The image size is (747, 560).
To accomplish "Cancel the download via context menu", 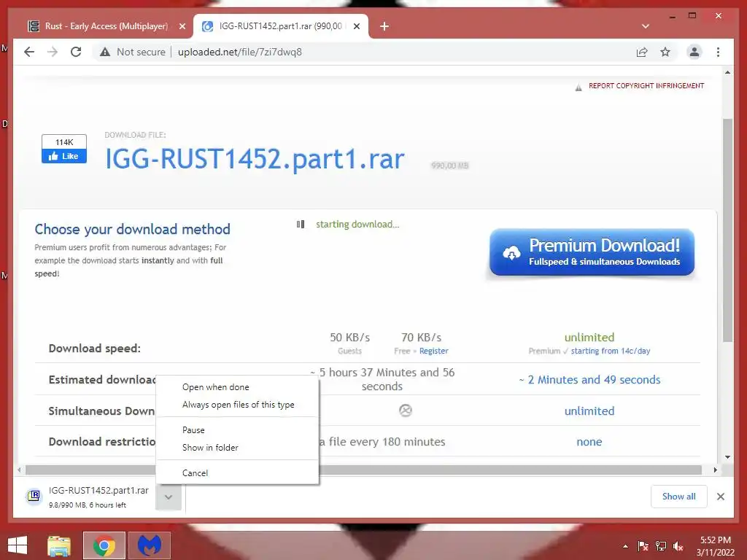I will tap(237, 472).
